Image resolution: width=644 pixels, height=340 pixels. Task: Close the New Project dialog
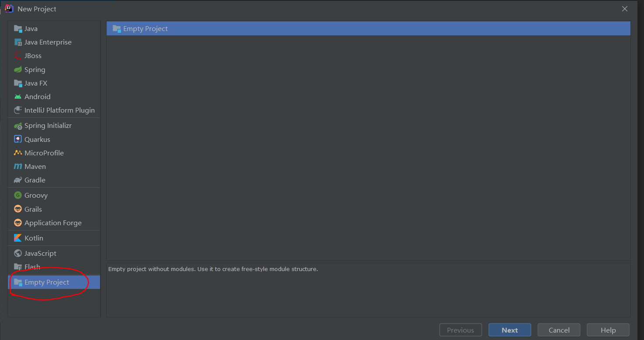click(625, 9)
